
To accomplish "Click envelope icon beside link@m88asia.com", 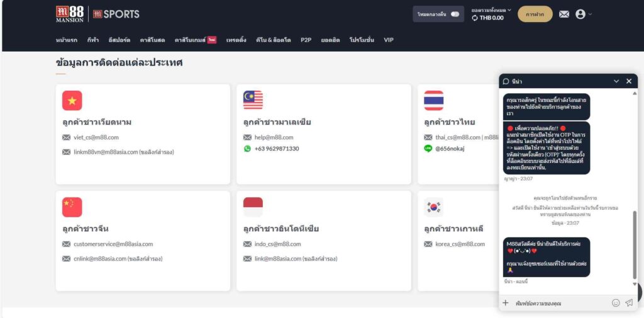I will (247, 259).
